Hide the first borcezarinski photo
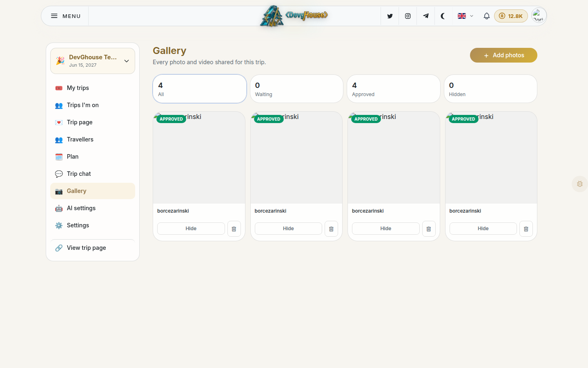The height and width of the screenshot is (368, 588). (191, 229)
